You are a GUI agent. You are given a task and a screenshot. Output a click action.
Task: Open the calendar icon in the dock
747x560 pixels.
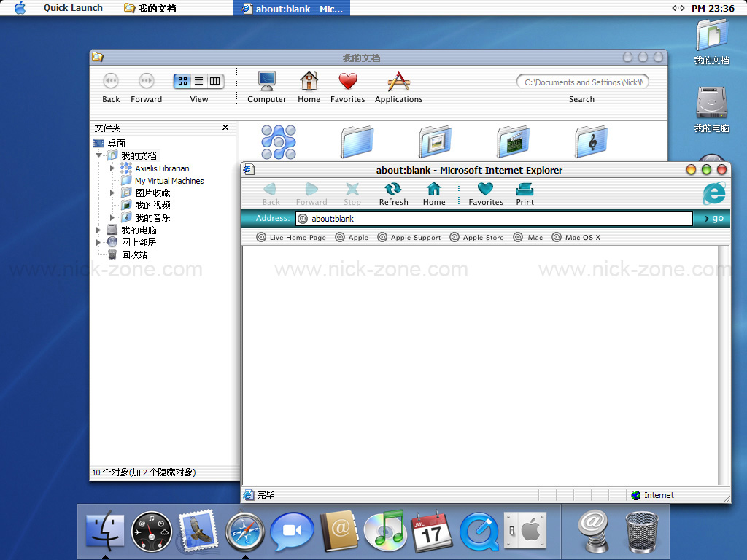432,532
